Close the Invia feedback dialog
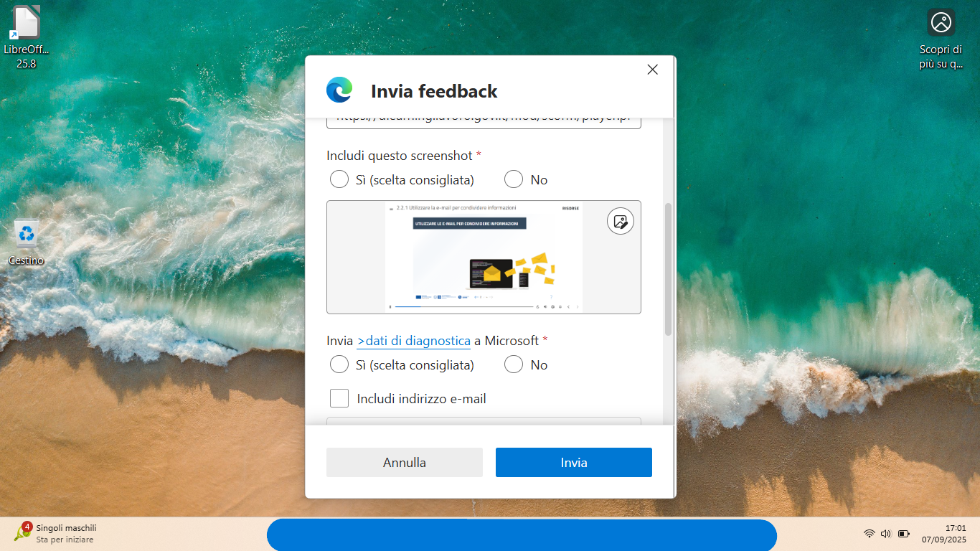The width and height of the screenshot is (980, 551). (652, 70)
